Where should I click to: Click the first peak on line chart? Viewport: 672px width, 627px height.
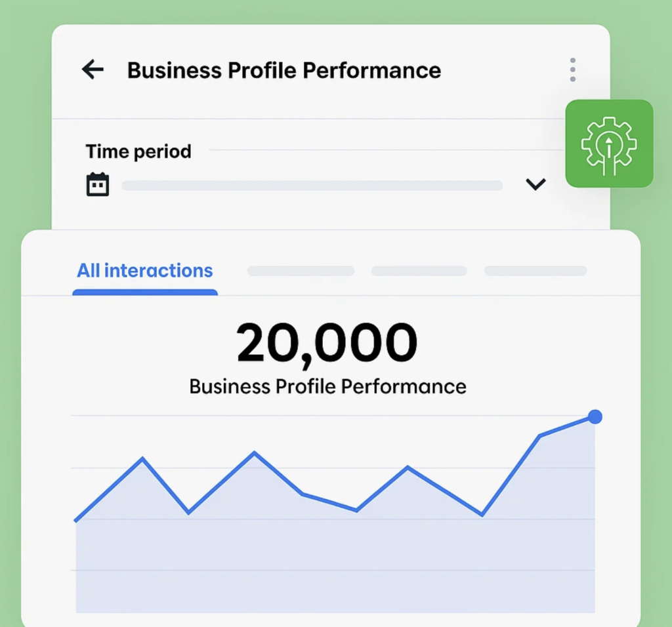click(x=142, y=458)
